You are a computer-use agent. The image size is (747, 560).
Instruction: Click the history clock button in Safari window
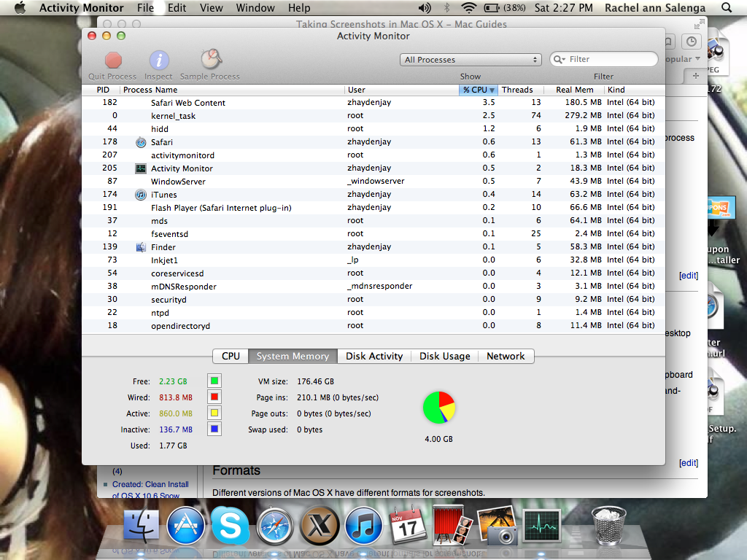692,42
